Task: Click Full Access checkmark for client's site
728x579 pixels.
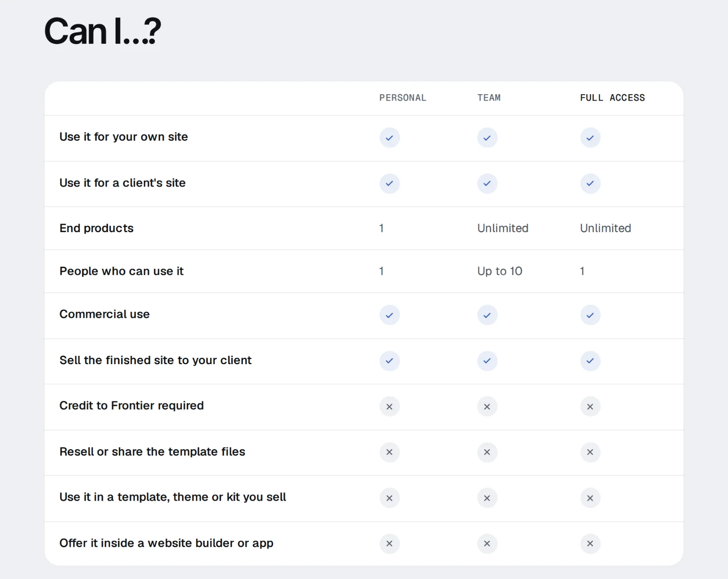Action: tap(590, 183)
